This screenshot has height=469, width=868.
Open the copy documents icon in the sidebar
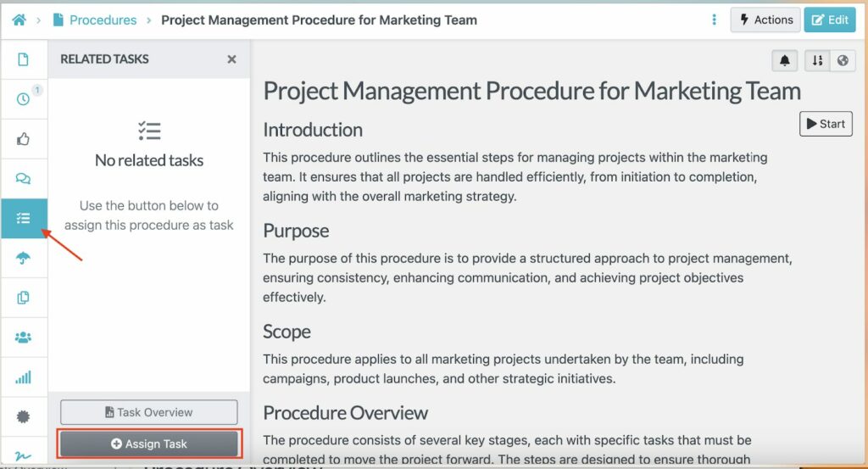point(24,298)
